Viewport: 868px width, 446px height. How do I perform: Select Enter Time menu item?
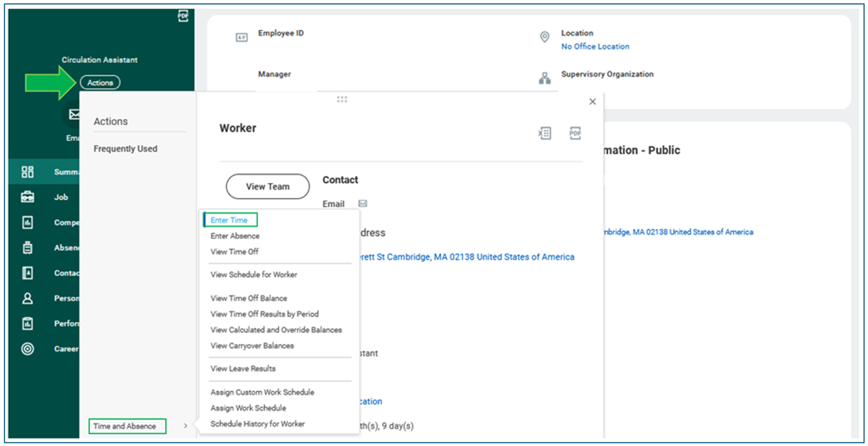click(229, 220)
